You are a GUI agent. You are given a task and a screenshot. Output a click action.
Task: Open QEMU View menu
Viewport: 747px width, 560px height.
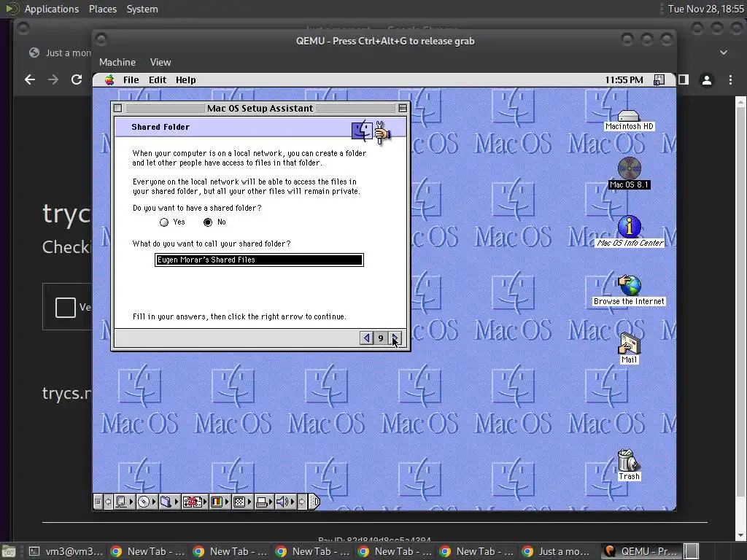point(160,63)
